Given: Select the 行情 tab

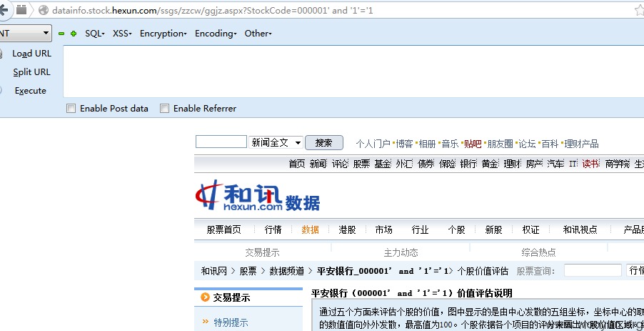Looking at the screenshot, I should click(x=273, y=229).
